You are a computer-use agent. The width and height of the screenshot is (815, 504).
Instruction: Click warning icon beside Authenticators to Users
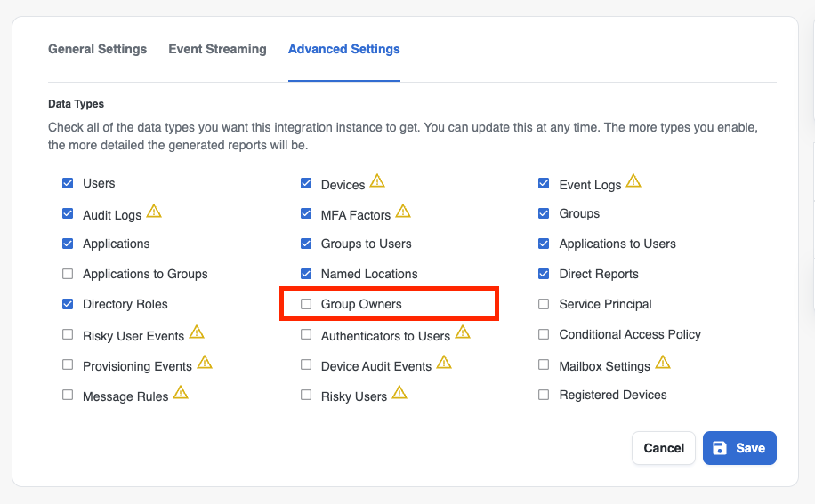click(x=463, y=332)
